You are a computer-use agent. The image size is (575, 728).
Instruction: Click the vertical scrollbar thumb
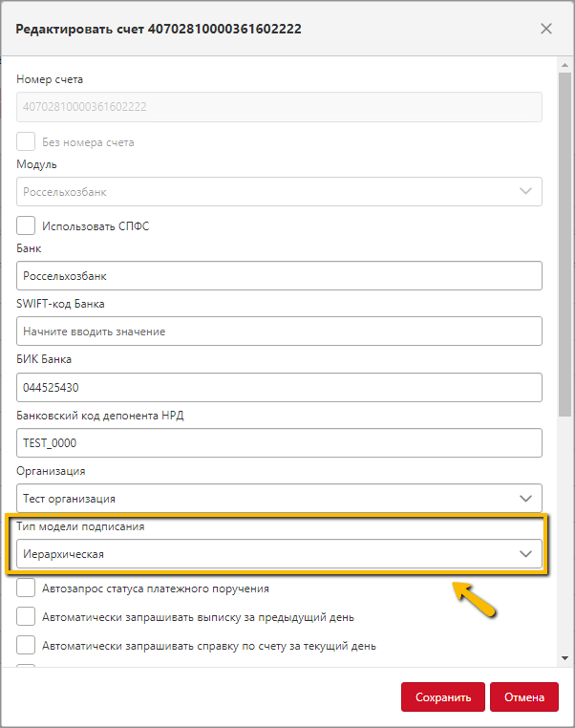pos(564,245)
